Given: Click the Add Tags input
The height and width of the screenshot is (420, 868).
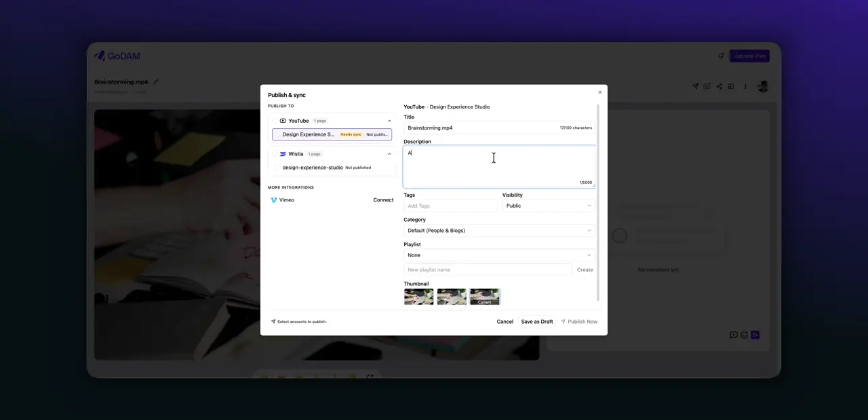Looking at the screenshot, I should pyautogui.click(x=451, y=206).
